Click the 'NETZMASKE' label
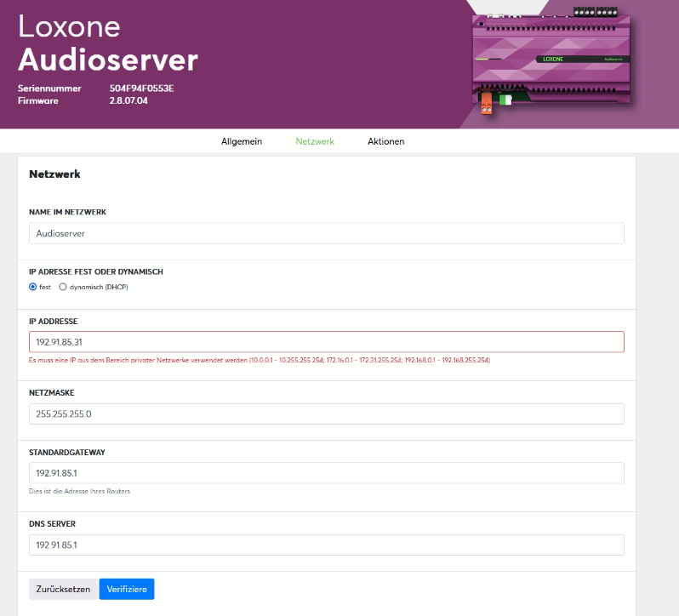Image resolution: width=679 pixels, height=616 pixels. tap(52, 392)
